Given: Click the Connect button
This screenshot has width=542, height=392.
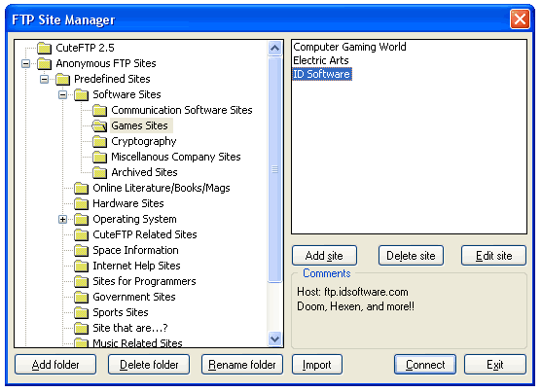Looking at the screenshot, I should pos(425,365).
